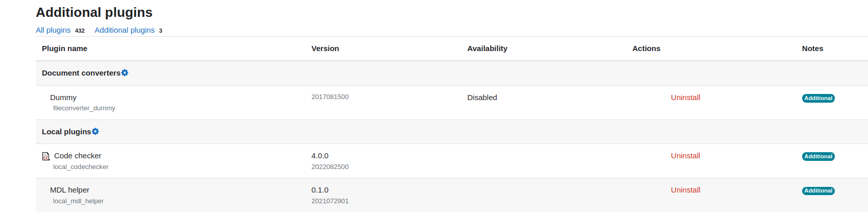Switch to the All plugins tab
The height and width of the screenshot is (215, 868).
point(53,30)
